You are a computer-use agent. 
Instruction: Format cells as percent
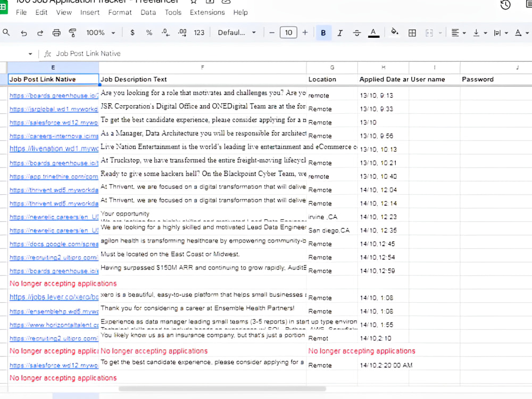(x=149, y=32)
